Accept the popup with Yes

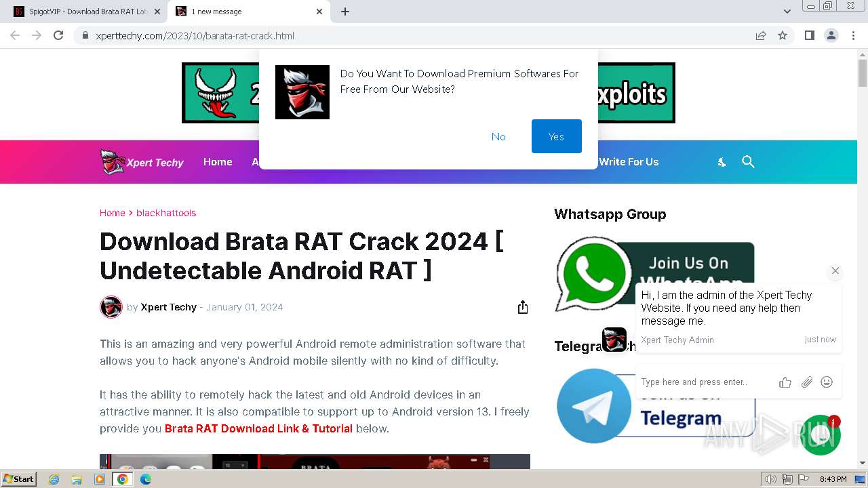click(x=556, y=136)
